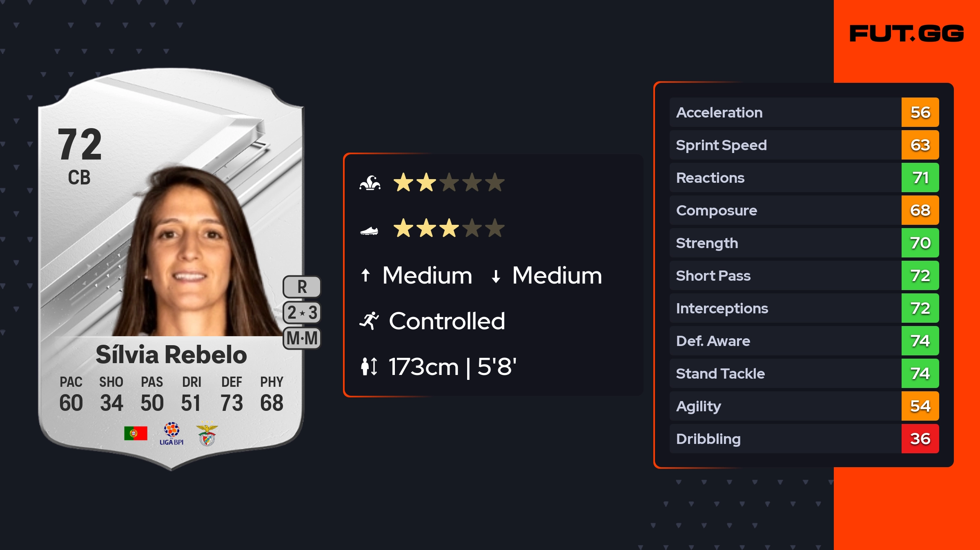This screenshot has height=550, width=980.
Task: Click the R preferred foot badge
Action: click(x=302, y=287)
